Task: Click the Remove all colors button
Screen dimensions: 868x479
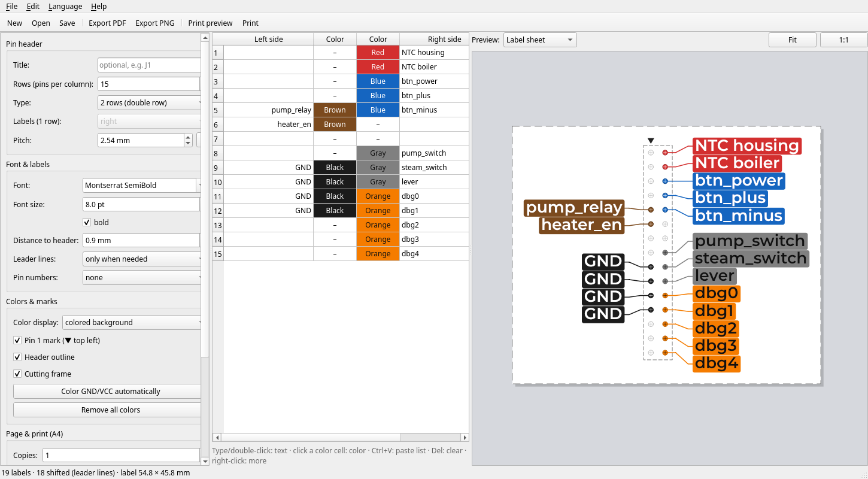Action: coord(108,410)
